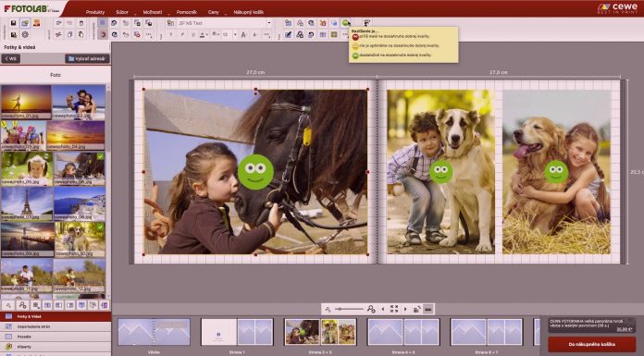The height and width of the screenshot is (356, 644).
Task: Click the order photo book cart icon
Action: pos(37,23)
